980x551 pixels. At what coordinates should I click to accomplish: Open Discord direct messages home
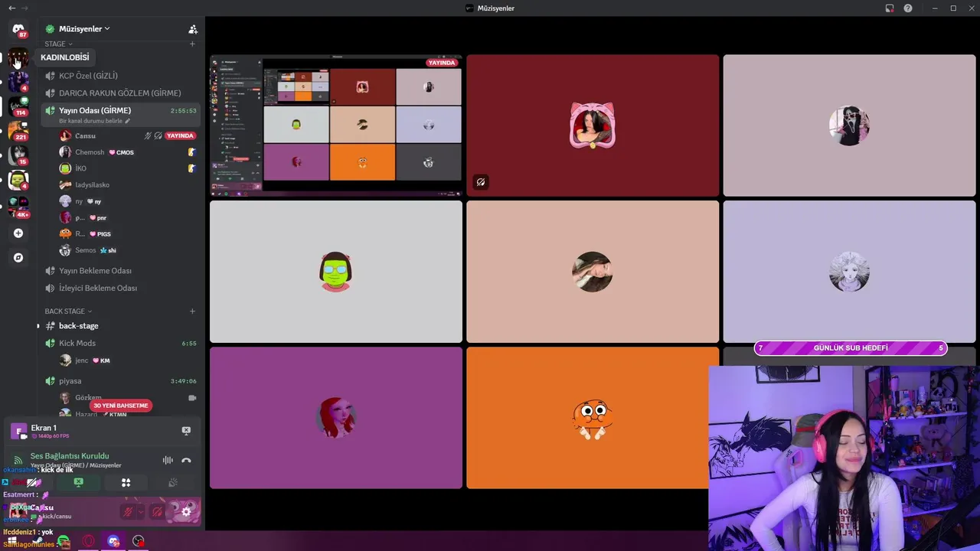(18, 29)
